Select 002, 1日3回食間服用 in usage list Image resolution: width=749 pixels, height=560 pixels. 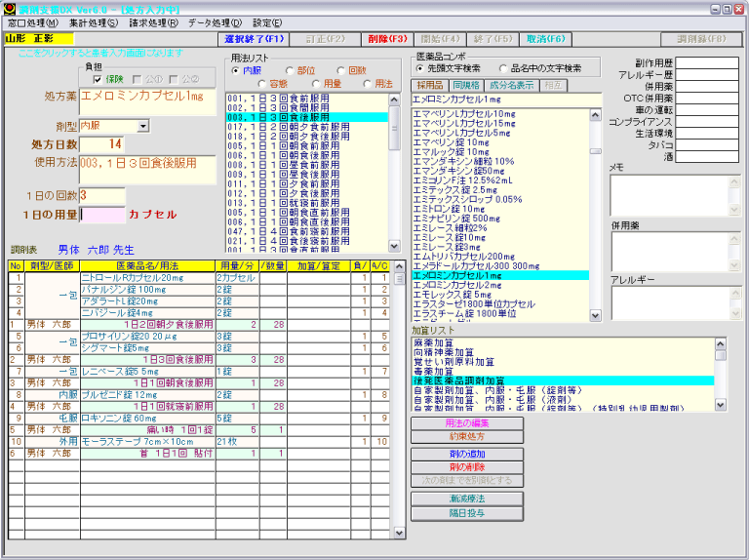tap(306, 108)
